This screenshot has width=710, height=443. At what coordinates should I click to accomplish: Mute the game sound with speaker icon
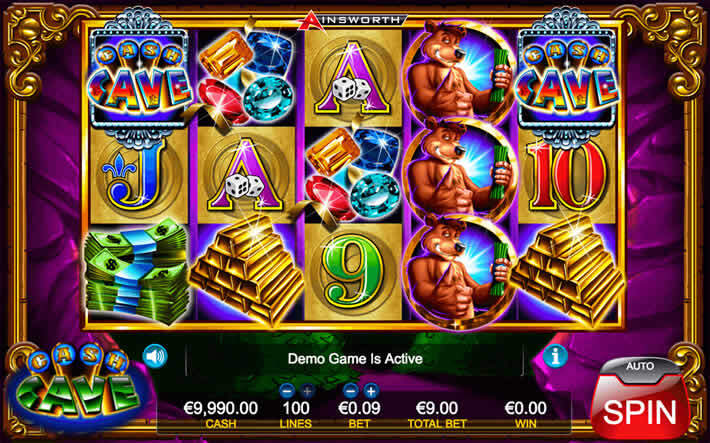[155, 356]
